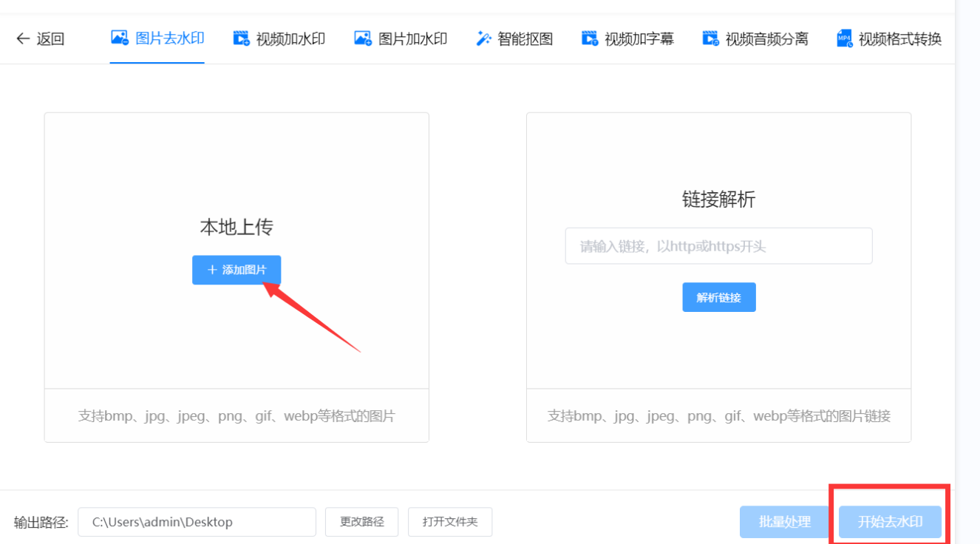
Task: Click the MP4 视频格式转换 icon
Action: 844,38
